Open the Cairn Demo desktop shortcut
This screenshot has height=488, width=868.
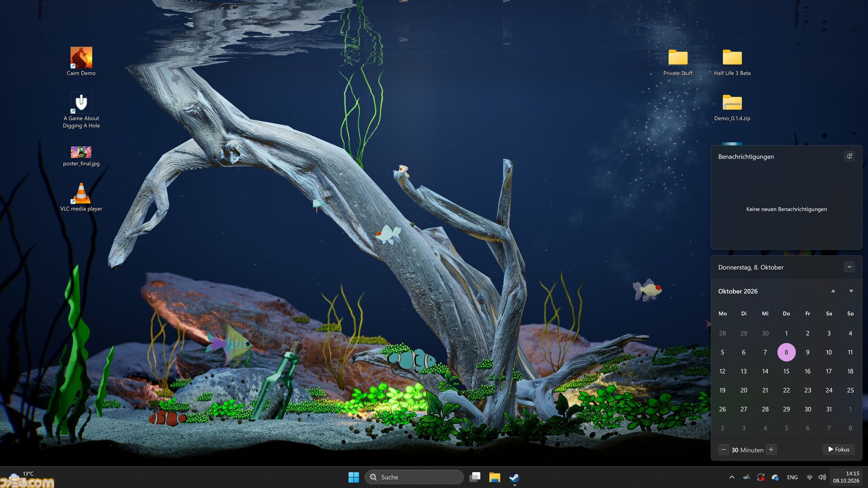[81, 61]
